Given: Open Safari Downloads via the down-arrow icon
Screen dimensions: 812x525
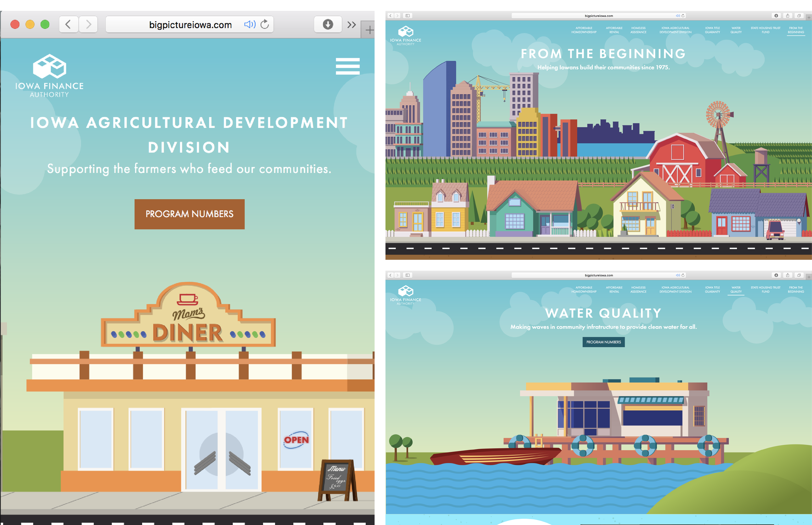Looking at the screenshot, I should pos(327,24).
